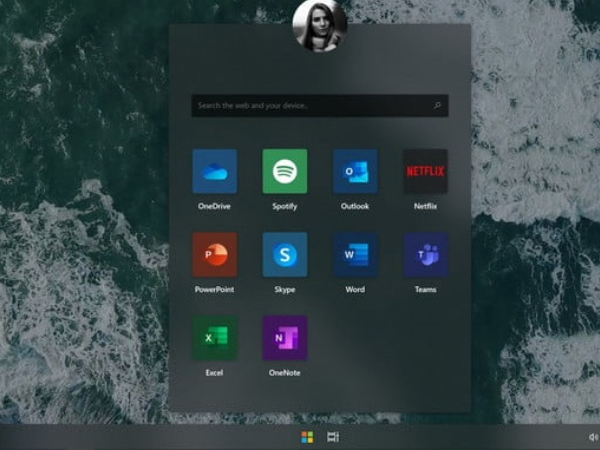Focus the 'Search the web and your device' field
Image resolution: width=600 pixels, height=450 pixels.
point(320,105)
